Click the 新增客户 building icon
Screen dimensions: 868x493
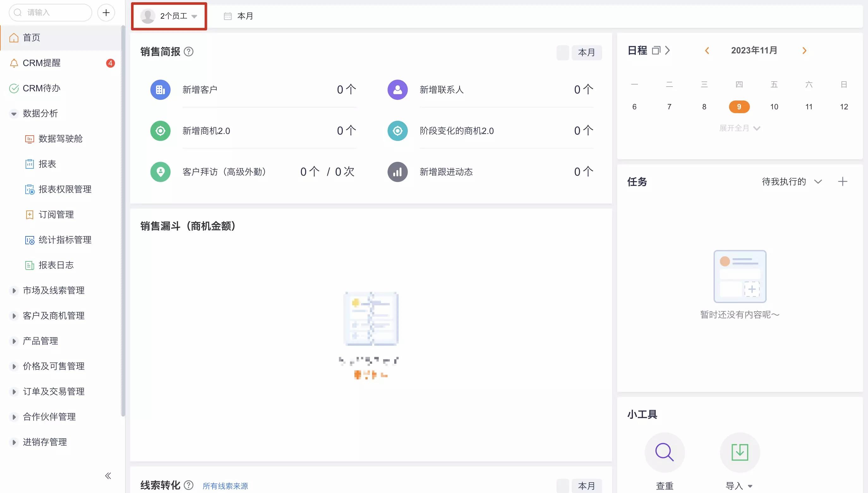[160, 90]
